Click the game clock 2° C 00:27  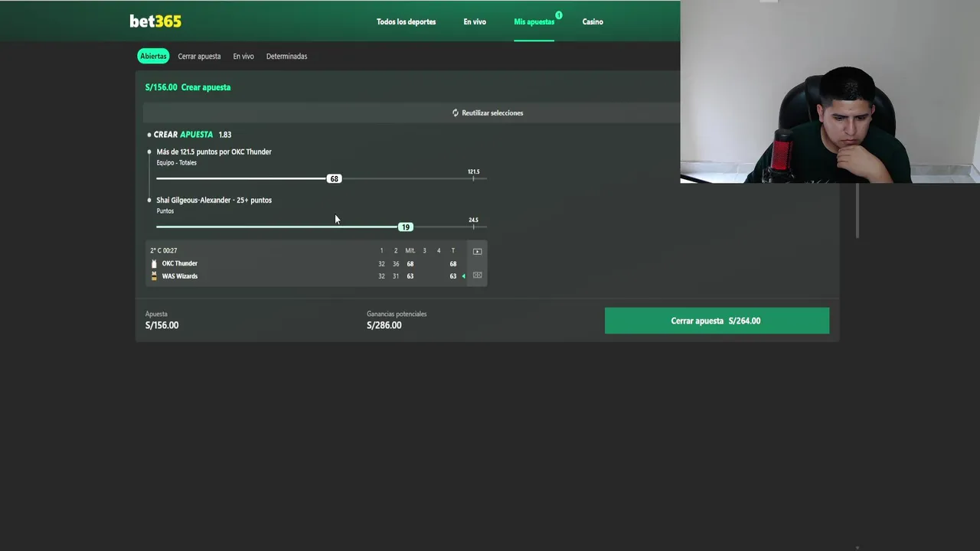[163, 250]
